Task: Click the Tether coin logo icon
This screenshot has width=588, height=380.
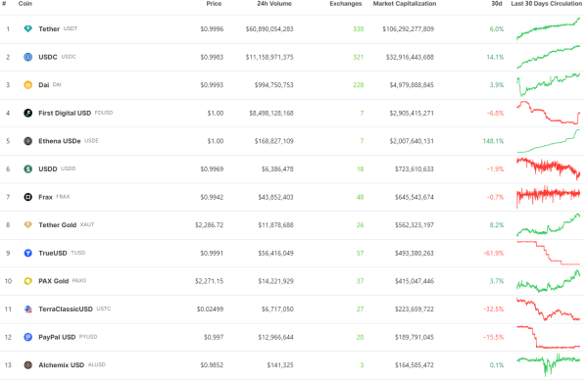Action: pyautogui.click(x=27, y=28)
